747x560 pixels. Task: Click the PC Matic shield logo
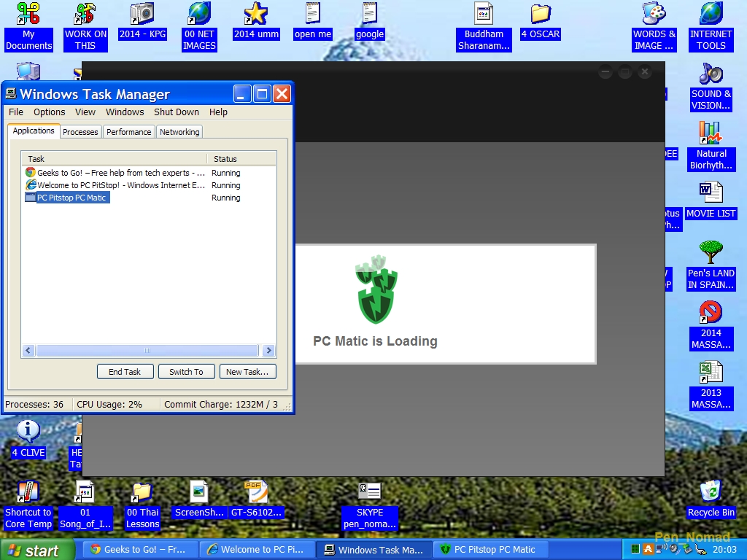[376, 289]
